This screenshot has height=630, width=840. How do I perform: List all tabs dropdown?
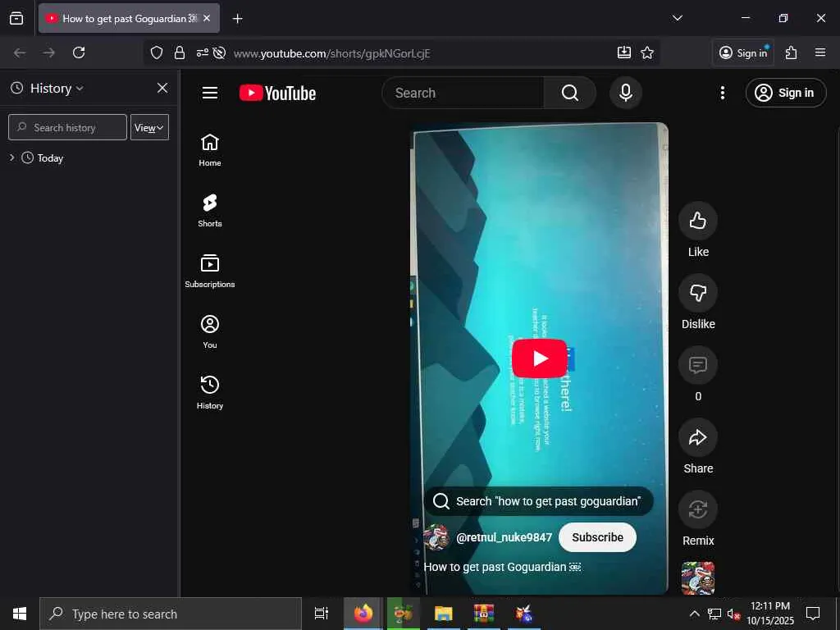(677, 18)
